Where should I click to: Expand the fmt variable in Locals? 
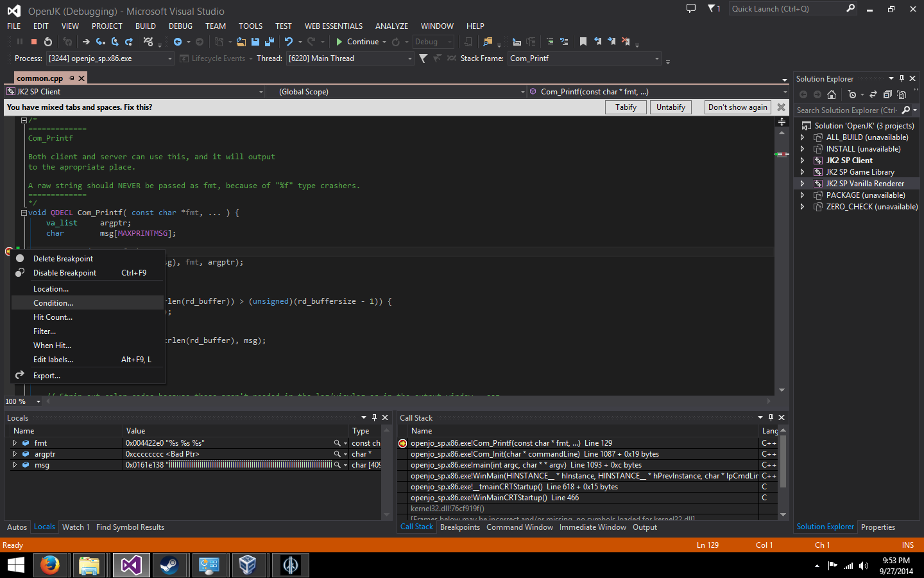point(15,443)
